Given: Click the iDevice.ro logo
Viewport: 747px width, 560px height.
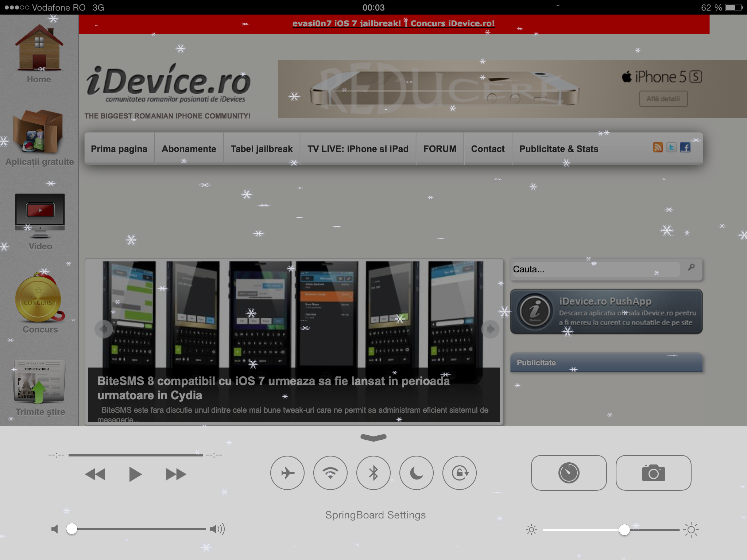Looking at the screenshot, I should click(x=169, y=84).
